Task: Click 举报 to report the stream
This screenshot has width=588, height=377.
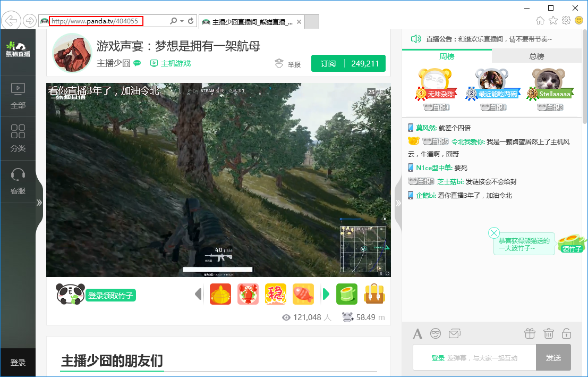Action: 288,64
